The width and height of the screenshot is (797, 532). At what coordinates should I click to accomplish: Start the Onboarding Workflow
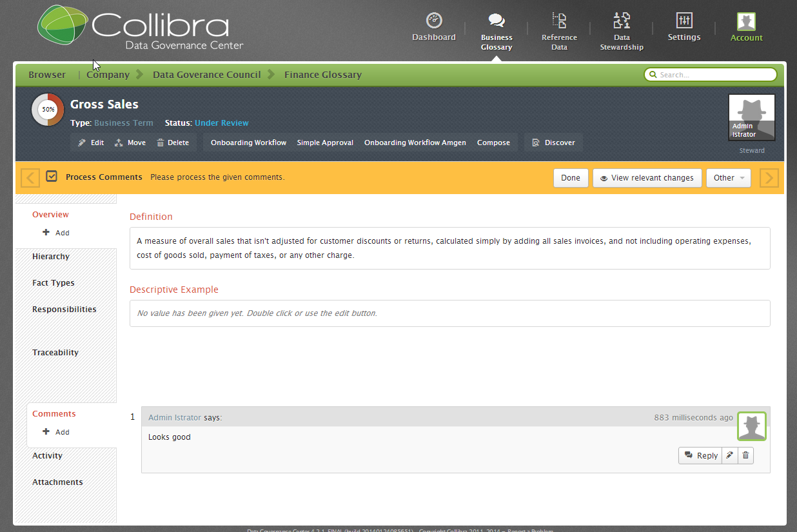point(248,143)
